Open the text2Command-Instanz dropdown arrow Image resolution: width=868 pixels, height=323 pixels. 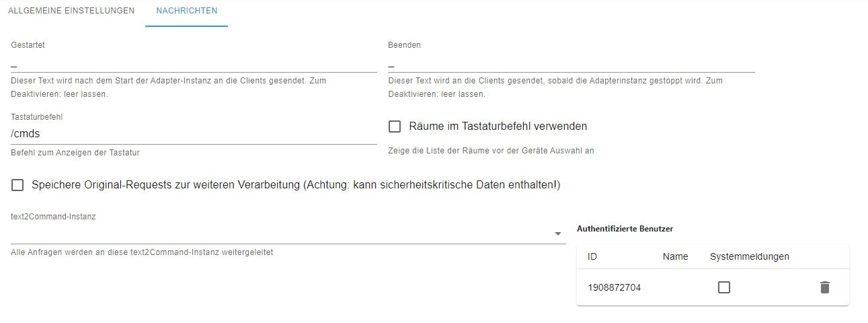coord(557,234)
